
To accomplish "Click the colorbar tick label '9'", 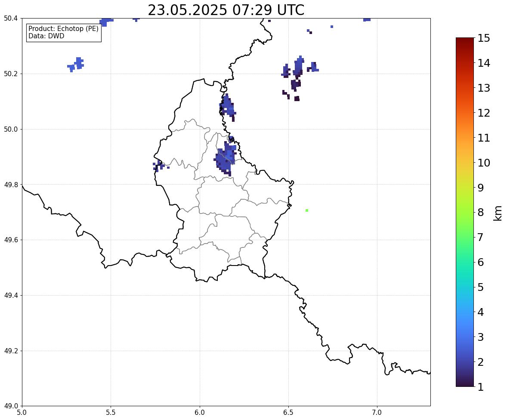I will (x=481, y=188).
